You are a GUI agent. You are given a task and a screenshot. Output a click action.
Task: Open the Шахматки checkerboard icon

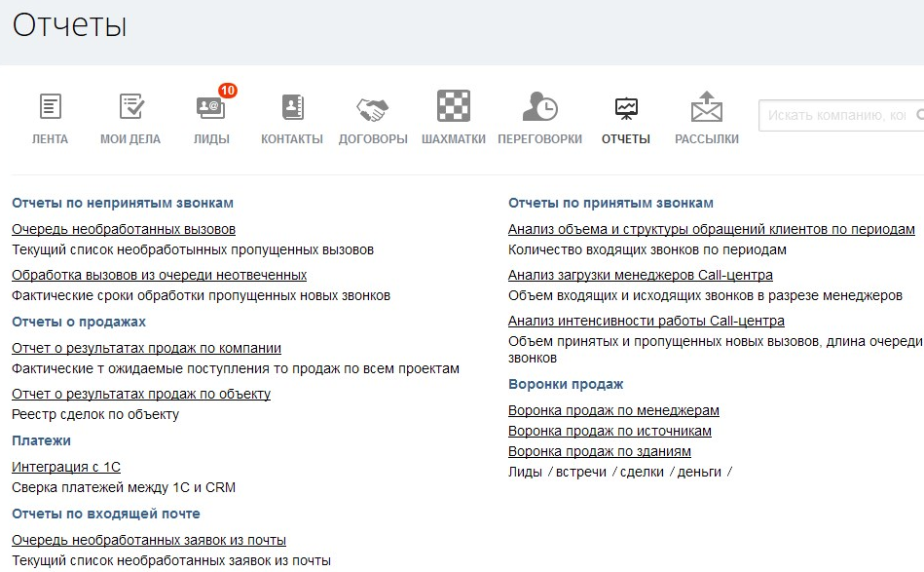pyautogui.click(x=453, y=105)
